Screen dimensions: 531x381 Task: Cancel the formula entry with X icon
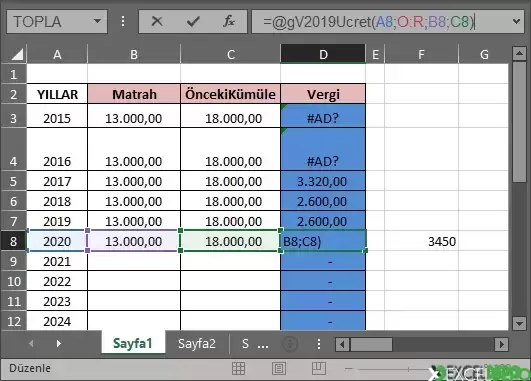click(157, 22)
